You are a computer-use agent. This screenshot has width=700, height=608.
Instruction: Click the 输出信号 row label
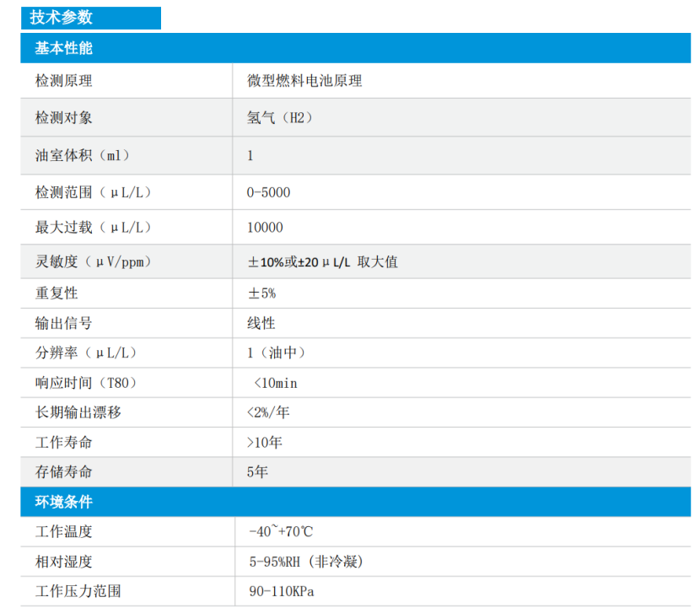[64, 323]
